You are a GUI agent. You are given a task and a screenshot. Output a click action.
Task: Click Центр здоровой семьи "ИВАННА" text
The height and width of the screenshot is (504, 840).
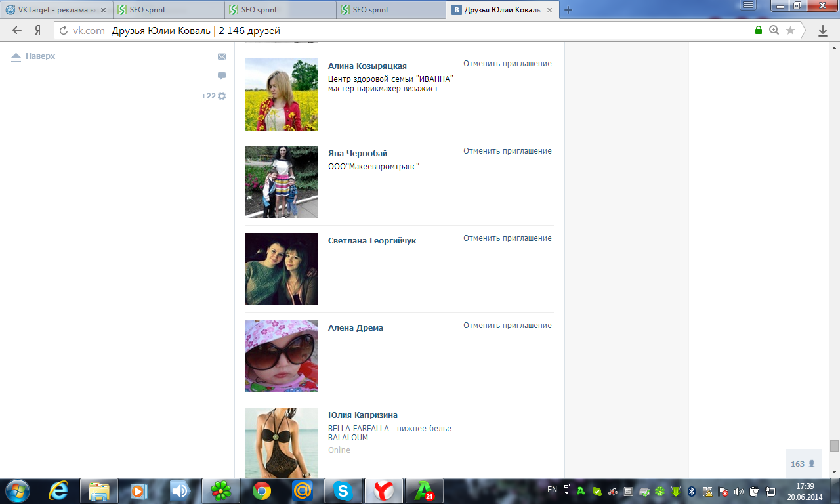click(x=391, y=79)
